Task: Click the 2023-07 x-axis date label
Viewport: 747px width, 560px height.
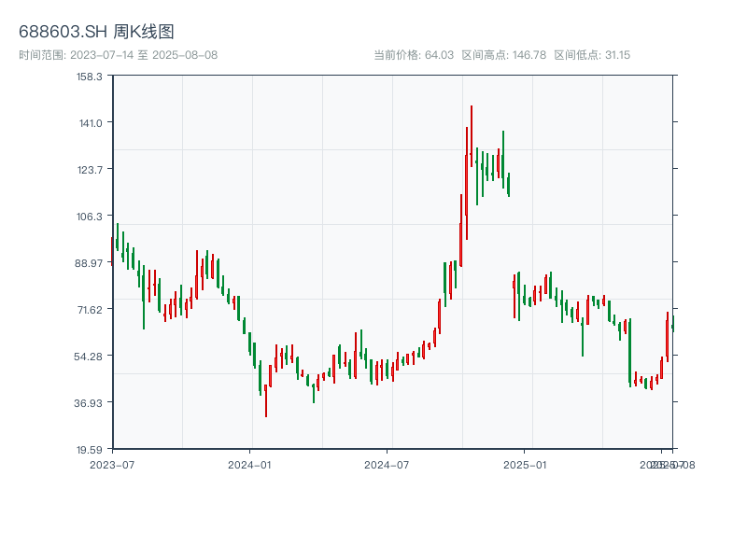Action: [112, 464]
